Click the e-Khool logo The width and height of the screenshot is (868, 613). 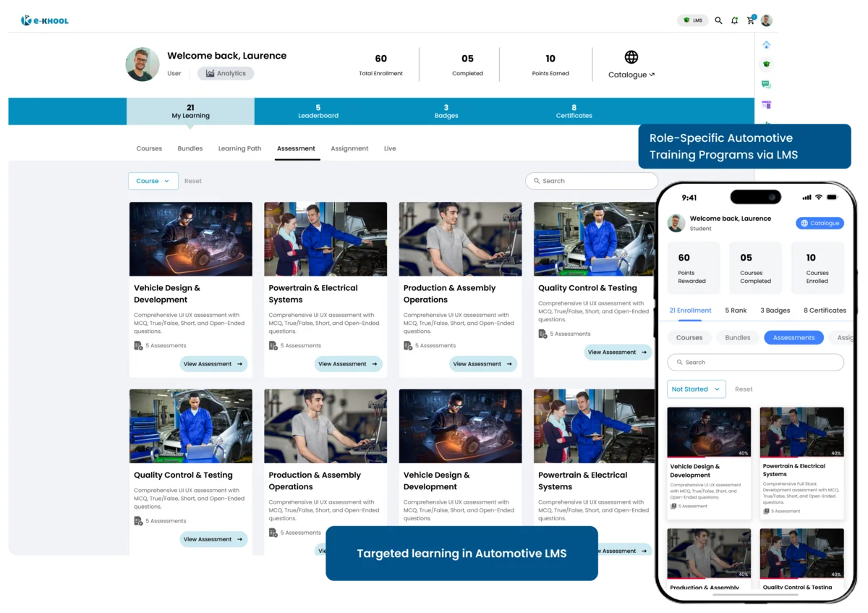[x=45, y=20]
